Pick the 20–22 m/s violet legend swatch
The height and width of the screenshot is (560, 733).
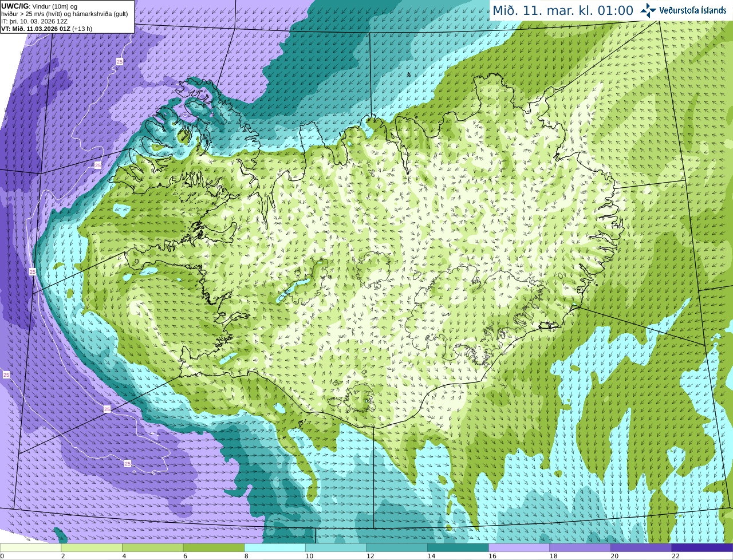[641, 547]
